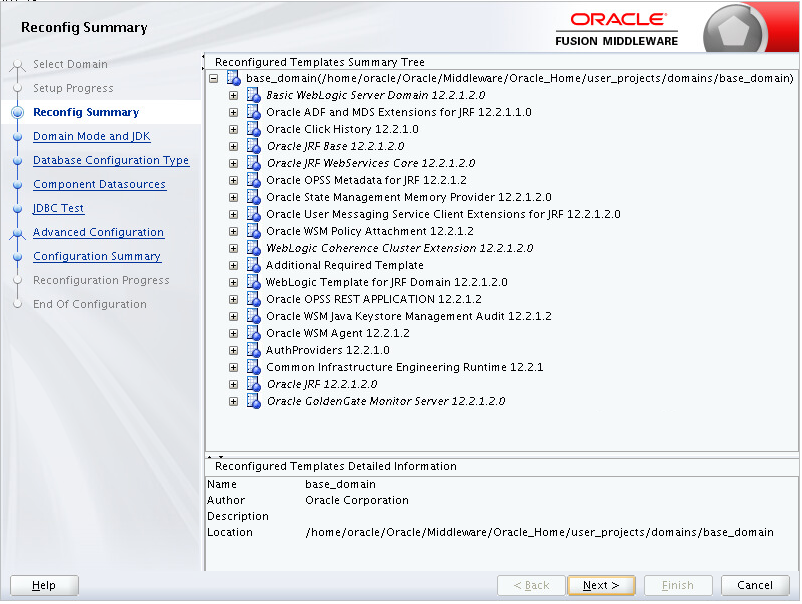This screenshot has width=802, height=604.
Task: Click the base_domain Name value in details
Action: (x=340, y=484)
